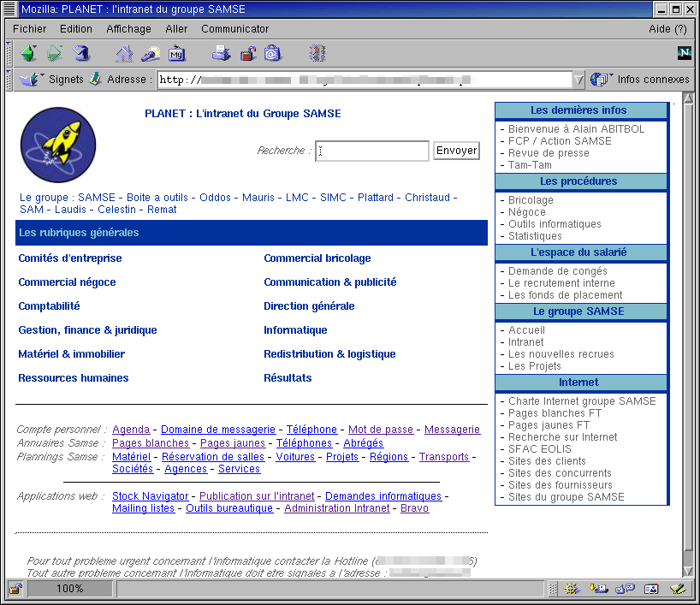Click the Stop loading toolbar icon
The image size is (700, 605).
(x=317, y=54)
